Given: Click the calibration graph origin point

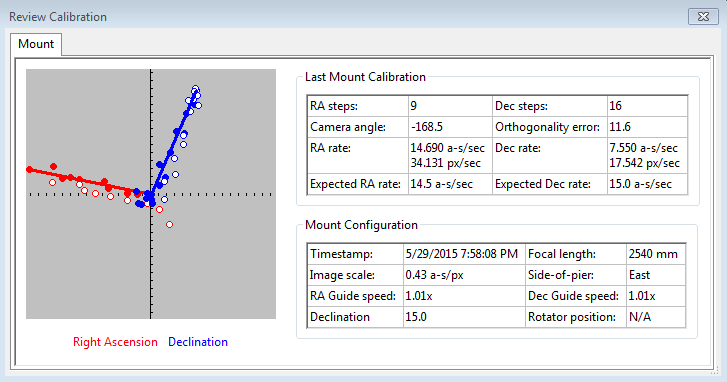Looking at the screenshot, I should tap(151, 194).
